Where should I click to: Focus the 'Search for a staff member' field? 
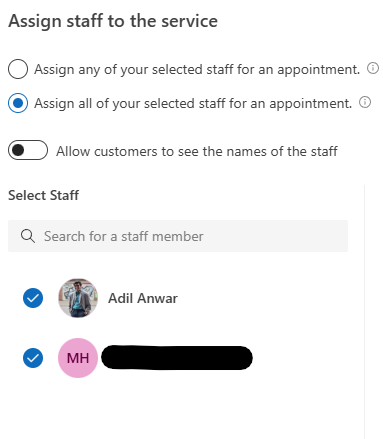click(178, 236)
